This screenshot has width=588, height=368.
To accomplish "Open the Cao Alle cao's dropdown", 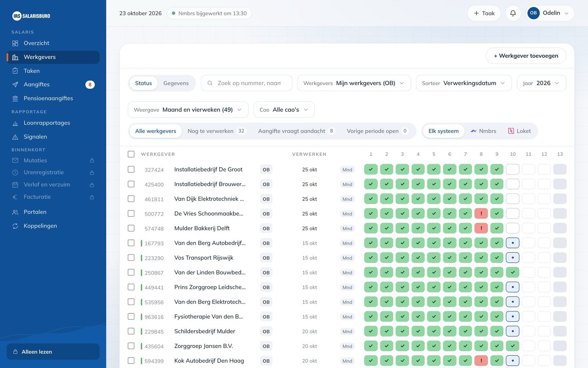I will 284,110.
